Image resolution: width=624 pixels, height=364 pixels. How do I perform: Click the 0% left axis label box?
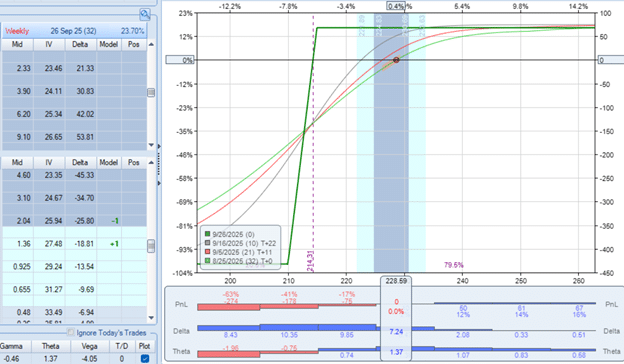pyautogui.click(x=180, y=60)
